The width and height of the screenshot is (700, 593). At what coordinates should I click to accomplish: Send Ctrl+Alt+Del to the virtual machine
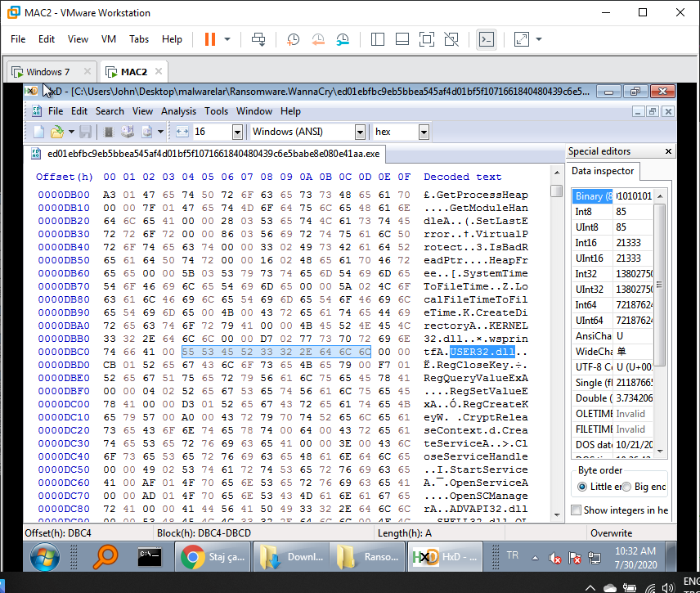point(258,39)
